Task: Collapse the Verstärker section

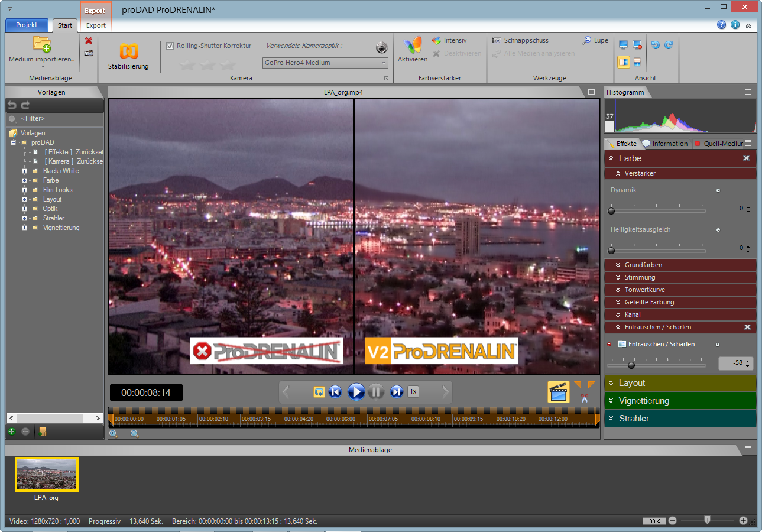Action: [x=680, y=173]
